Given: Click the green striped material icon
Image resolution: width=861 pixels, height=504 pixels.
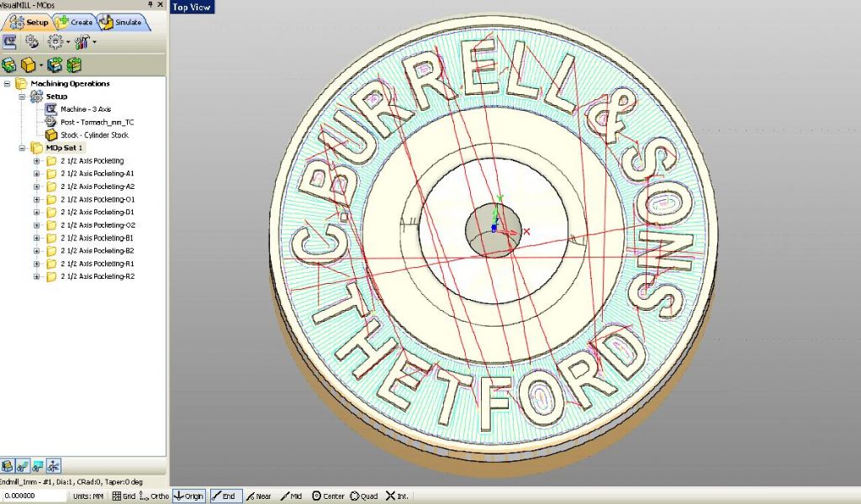Looking at the screenshot, I should tap(74, 66).
